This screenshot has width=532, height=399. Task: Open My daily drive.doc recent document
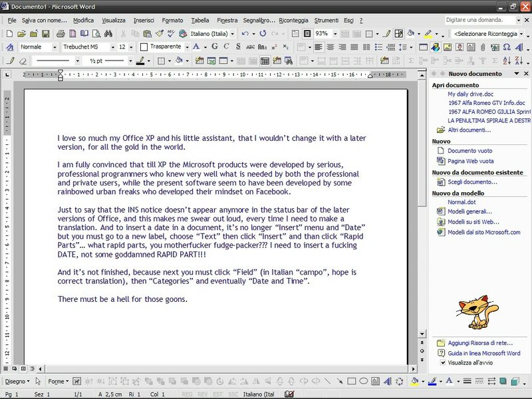coord(470,94)
